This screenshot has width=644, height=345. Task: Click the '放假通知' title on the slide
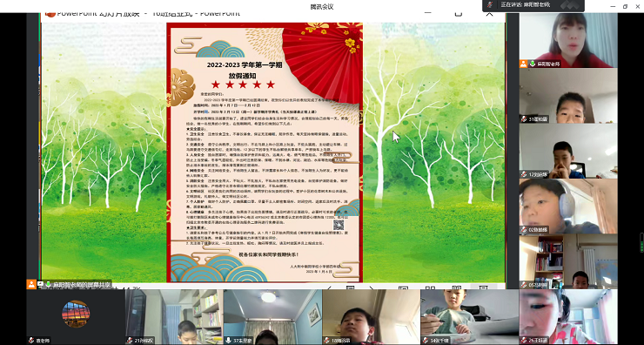pyautogui.click(x=243, y=76)
